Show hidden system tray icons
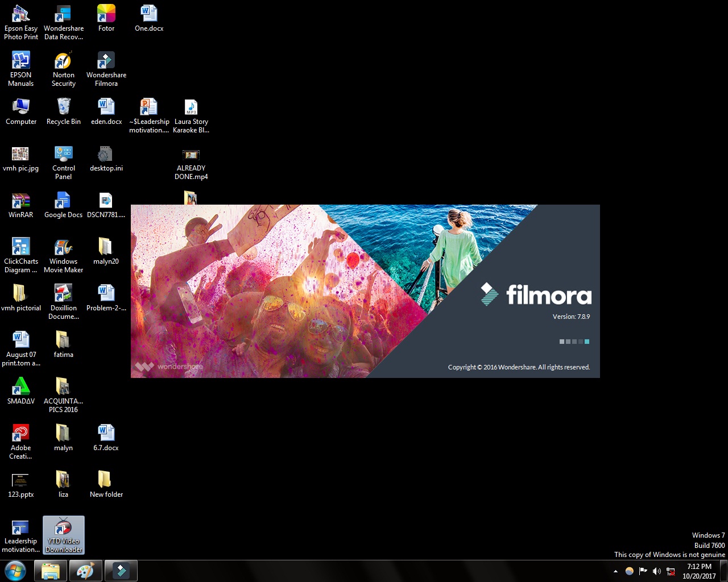This screenshot has height=582, width=728. [615, 571]
